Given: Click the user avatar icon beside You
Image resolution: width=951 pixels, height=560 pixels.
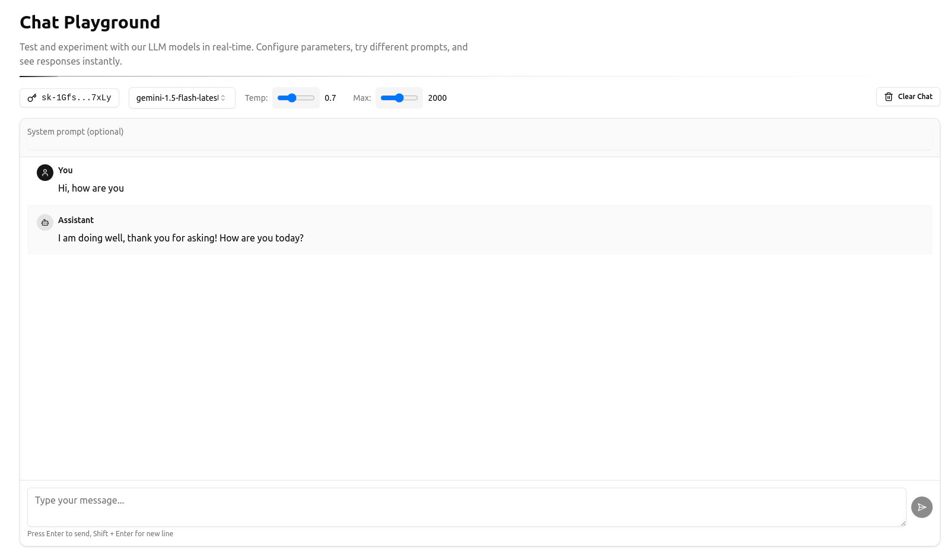Looking at the screenshot, I should pyautogui.click(x=45, y=173).
